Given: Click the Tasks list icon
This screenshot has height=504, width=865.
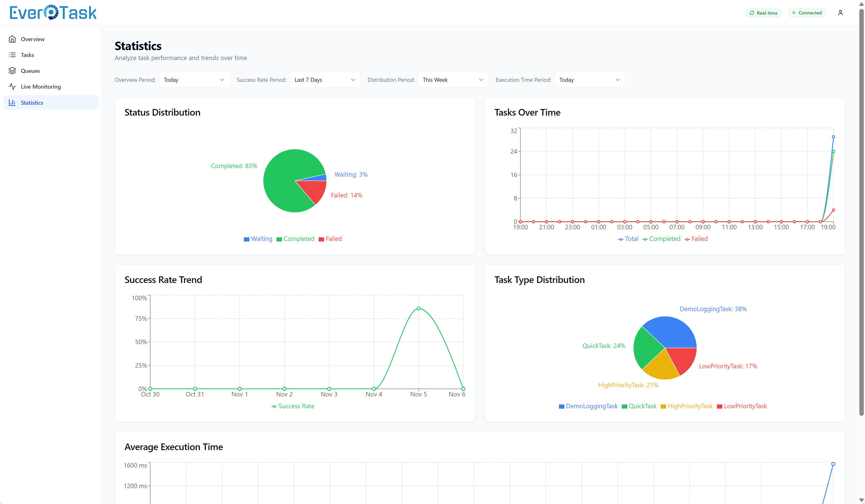Looking at the screenshot, I should tap(12, 55).
